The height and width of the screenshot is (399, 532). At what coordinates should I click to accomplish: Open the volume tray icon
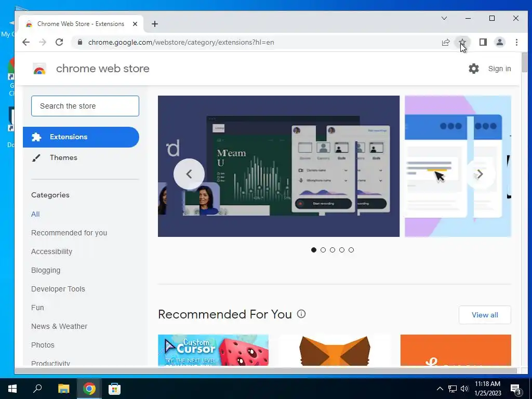464,389
